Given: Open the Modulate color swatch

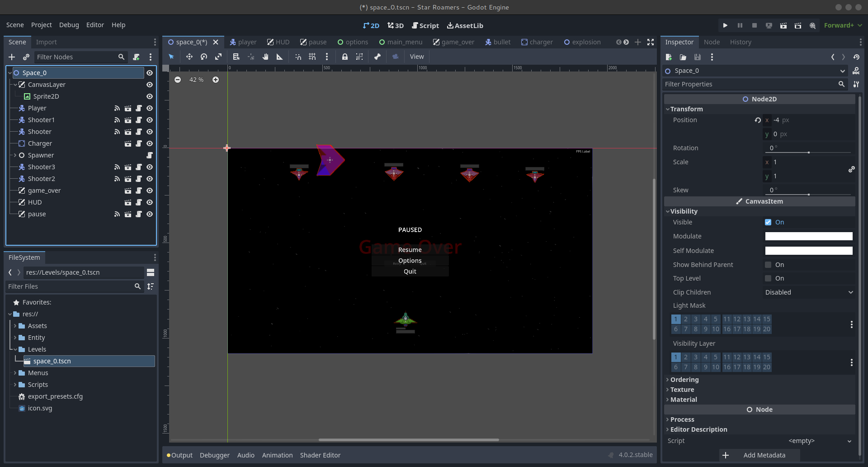Looking at the screenshot, I should coord(808,236).
